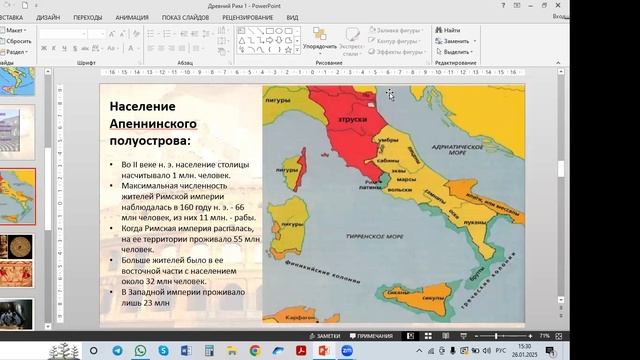Select the right arrow shape in gallery
Image resolution: width=640 pixels, height=360 pixels.
point(270,40)
